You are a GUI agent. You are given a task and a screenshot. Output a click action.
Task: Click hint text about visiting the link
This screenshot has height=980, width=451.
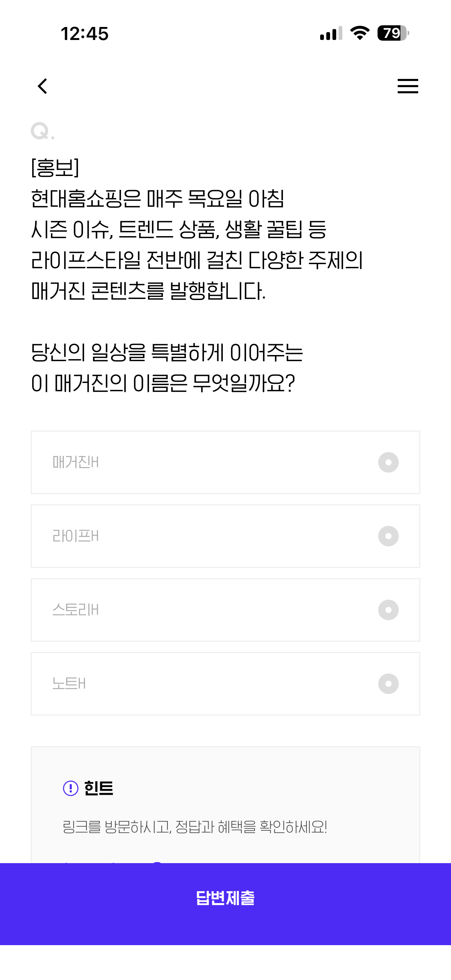point(195,827)
